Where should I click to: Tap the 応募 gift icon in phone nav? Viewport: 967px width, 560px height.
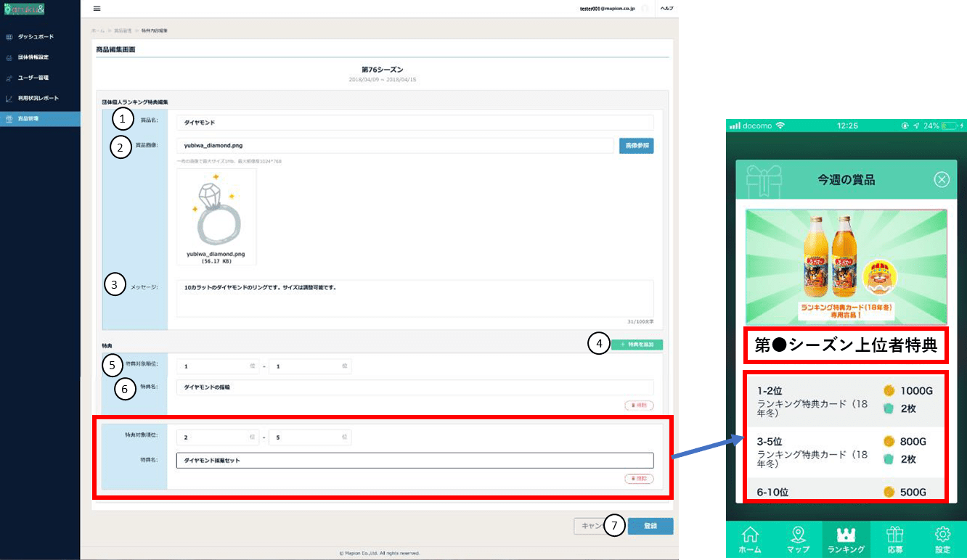(x=894, y=535)
